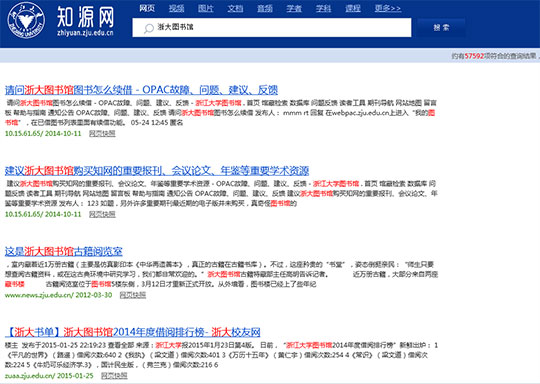Switch to the 学科 tab

pyautogui.click(x=324, y=8)
